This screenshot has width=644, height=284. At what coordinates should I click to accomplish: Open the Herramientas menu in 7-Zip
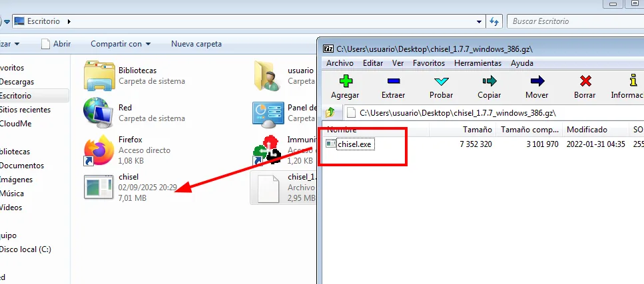point(478,63)
